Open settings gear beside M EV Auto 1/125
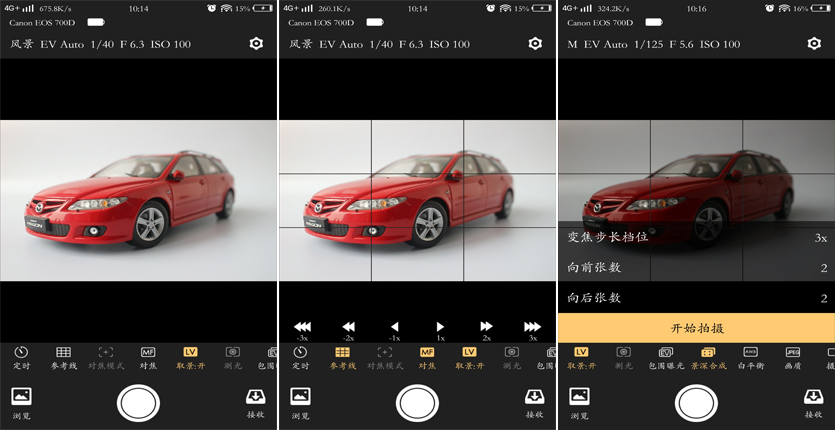The image size is (835, 430). click(813, 44)
